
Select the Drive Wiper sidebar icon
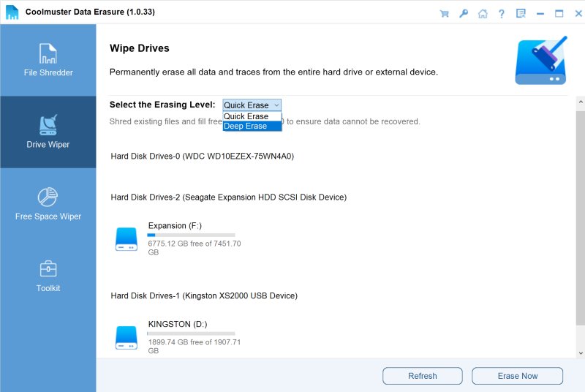point(48,132)
